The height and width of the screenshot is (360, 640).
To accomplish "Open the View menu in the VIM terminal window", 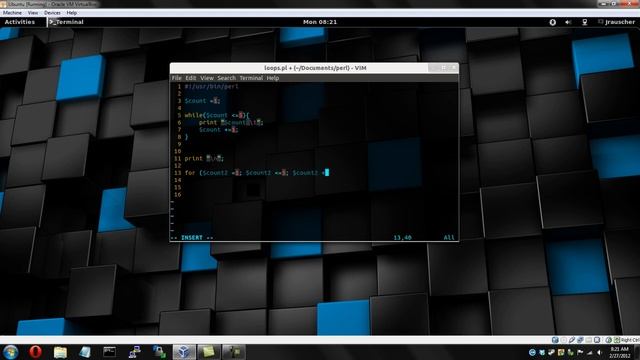I will click(x=207, y=78).
